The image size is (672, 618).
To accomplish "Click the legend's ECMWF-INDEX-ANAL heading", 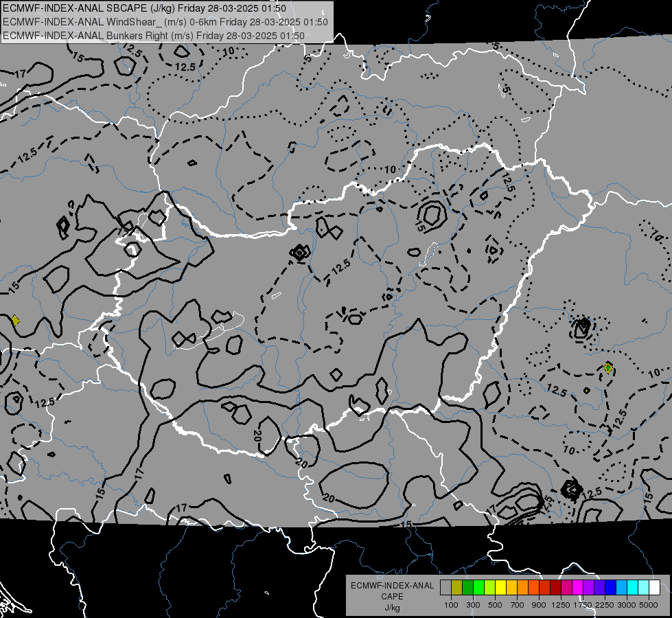I will click(392, 586).
